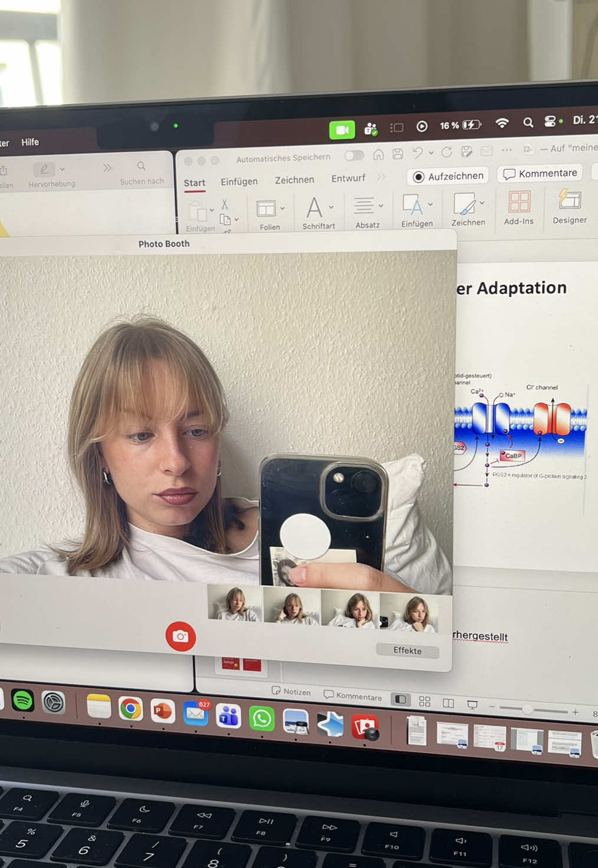Expand the Folien dropdown arrow
Image resolution: width=598 pixels, height=868 pixels.
point(282,208)
